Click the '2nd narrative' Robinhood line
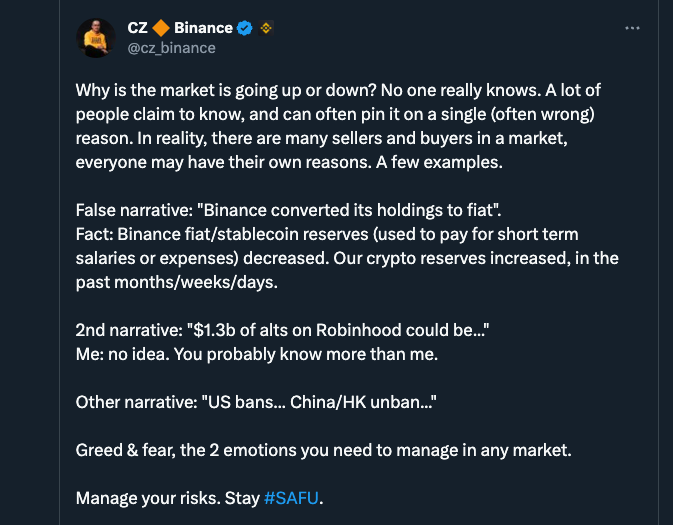Viewport: 673px width, 525px height. click(x=282, y=330)
